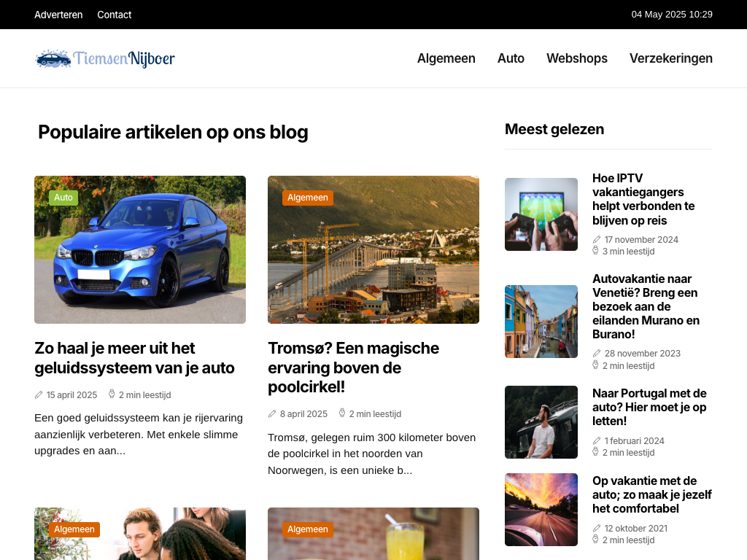Viewport: 747px width, 560px height.
Task: Click the pencil icon beside 15 april 2025
Action: tap(39, 394)
